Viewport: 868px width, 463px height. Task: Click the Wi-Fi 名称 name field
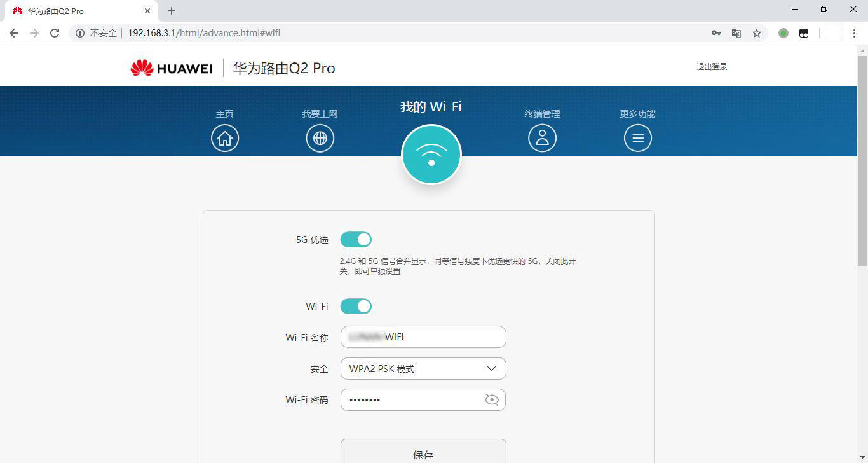(423, 337)
